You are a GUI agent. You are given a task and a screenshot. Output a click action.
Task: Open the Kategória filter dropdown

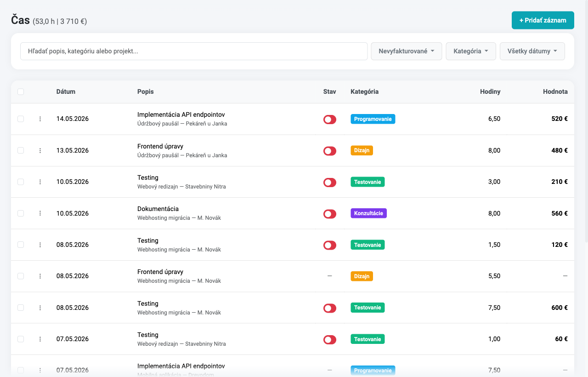click(x=471, y=51)
